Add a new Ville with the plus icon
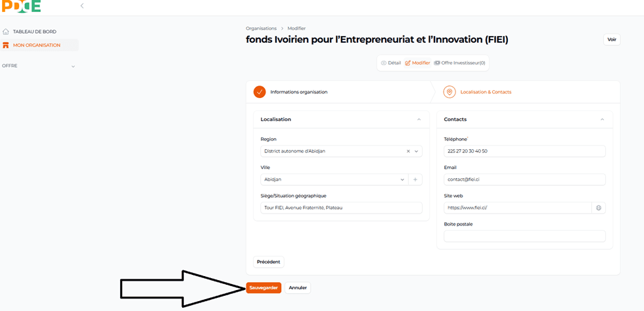Image resolution: width=644 pixels, height=311 pixels. (415, 179)
